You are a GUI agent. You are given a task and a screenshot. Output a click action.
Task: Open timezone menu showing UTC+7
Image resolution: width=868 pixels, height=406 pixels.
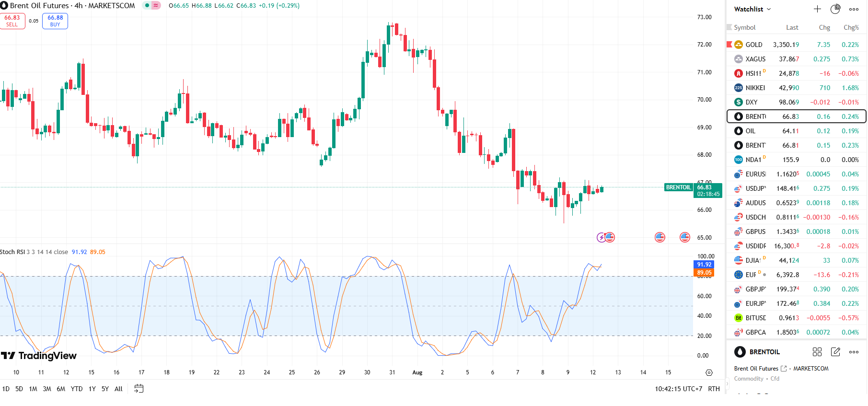(678, 389)
